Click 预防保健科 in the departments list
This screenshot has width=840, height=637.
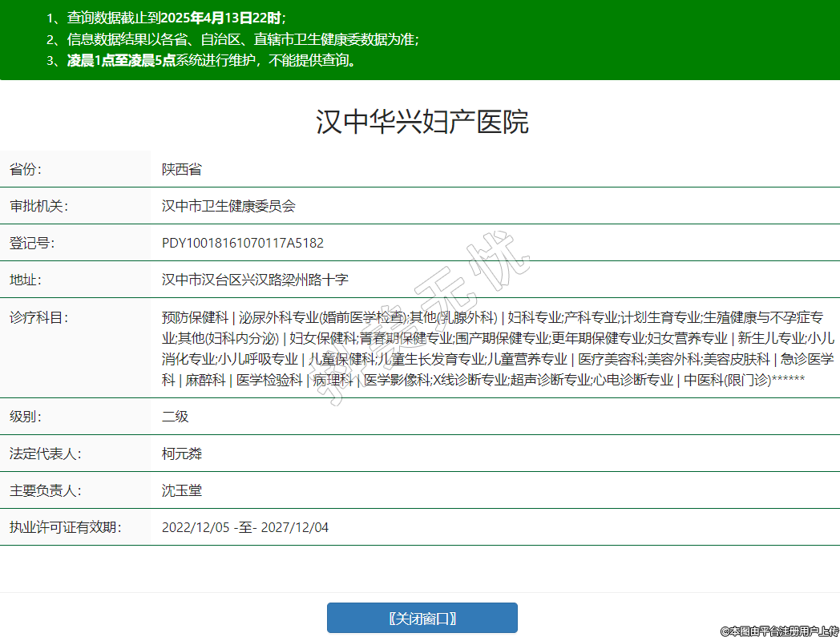click(x=195, y=317)
